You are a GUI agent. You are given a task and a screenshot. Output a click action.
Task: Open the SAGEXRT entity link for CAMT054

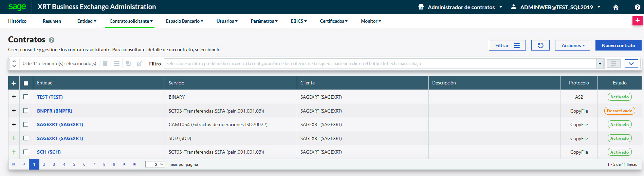tap(60, 124)
